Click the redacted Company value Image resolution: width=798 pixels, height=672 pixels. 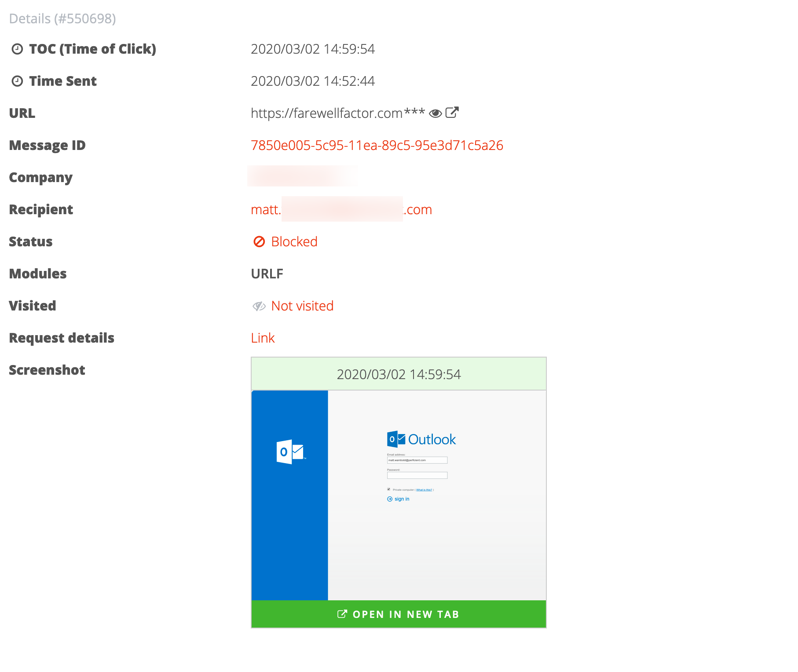[303, 176]
